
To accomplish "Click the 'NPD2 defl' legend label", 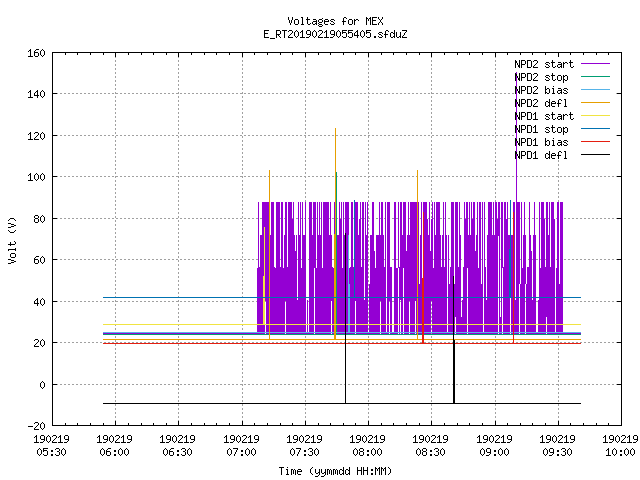I will click(541, 103).
